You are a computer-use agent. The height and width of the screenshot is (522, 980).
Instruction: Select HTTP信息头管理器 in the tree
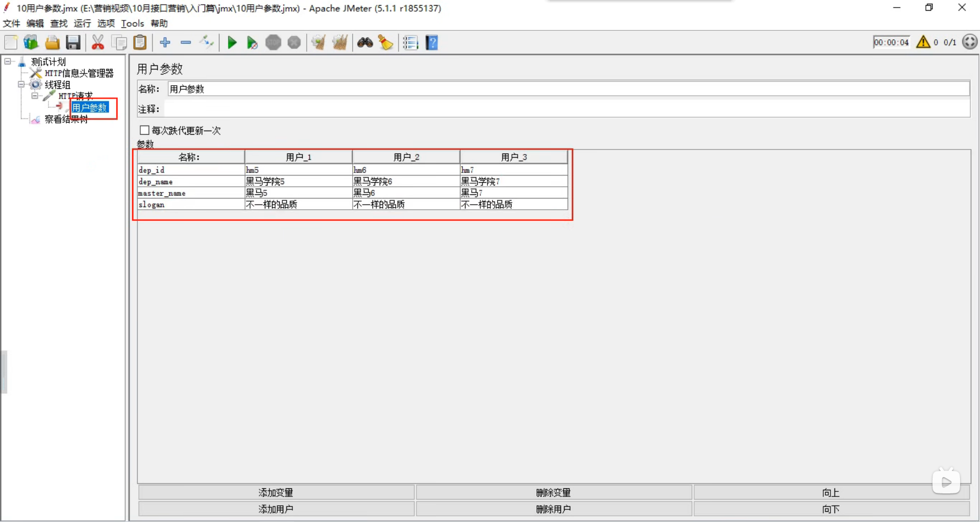79,73
